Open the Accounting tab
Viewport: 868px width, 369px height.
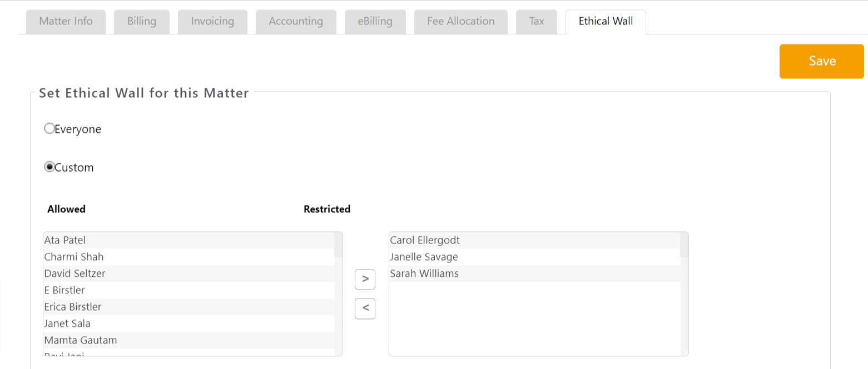point(296,22)
